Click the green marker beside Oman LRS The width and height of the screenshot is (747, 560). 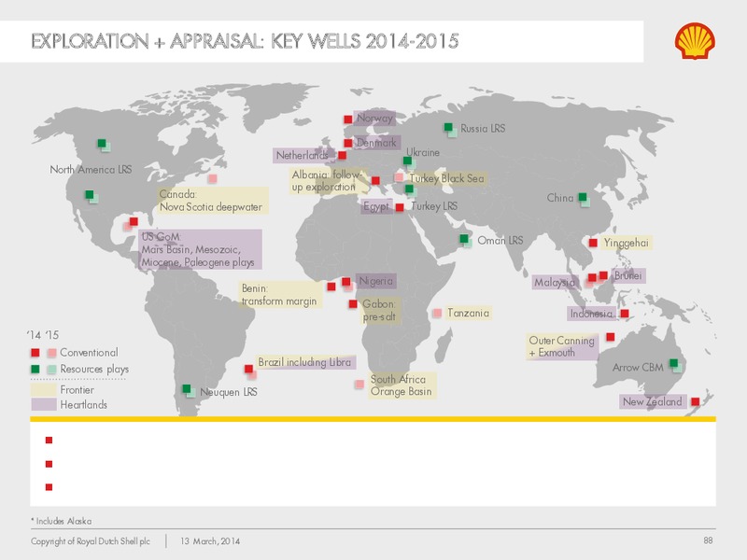[x=464, y=239]
